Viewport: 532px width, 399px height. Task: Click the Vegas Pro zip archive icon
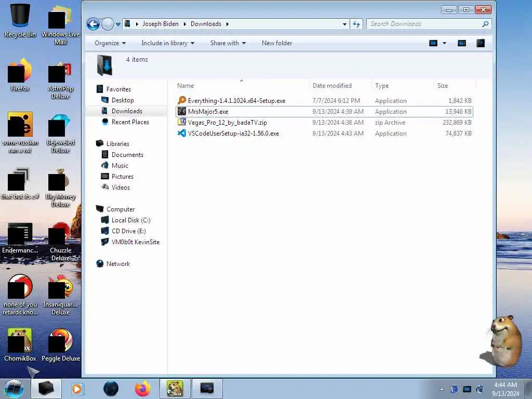point(182,122)
